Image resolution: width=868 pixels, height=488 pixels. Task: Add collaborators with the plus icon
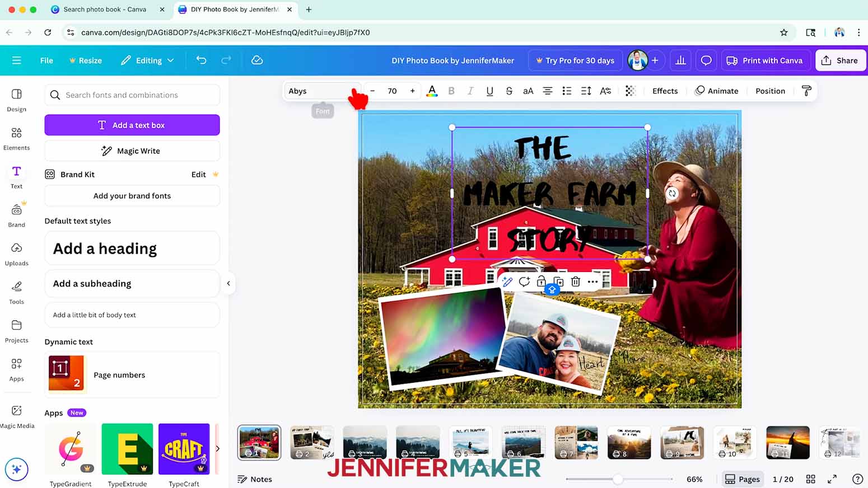click(x=655, y=60)
